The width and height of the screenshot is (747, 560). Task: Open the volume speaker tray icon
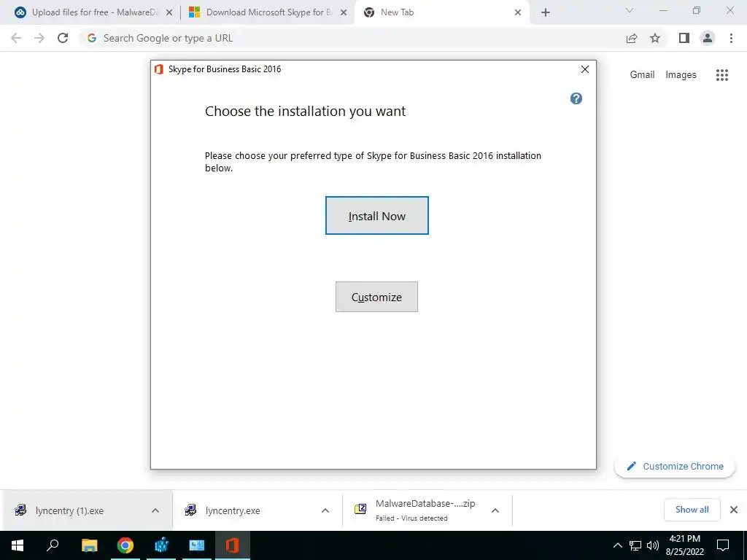(x=653, y=545)
